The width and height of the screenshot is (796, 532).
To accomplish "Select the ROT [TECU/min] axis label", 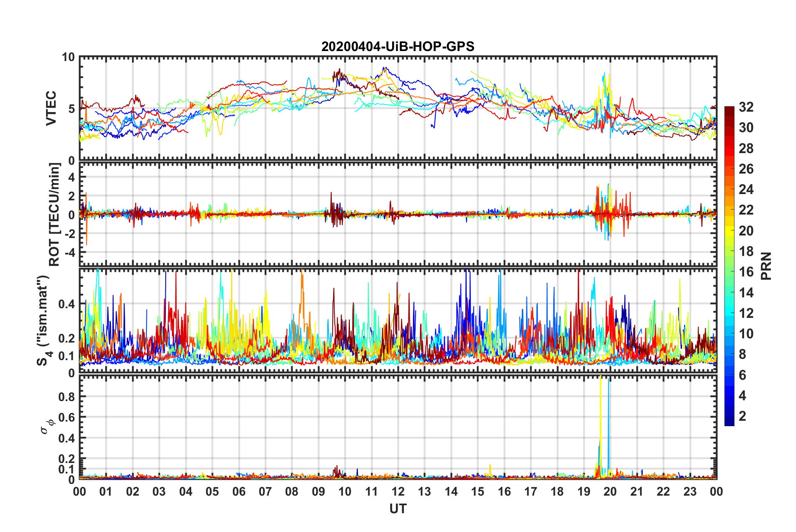I will tap(54, 215).
